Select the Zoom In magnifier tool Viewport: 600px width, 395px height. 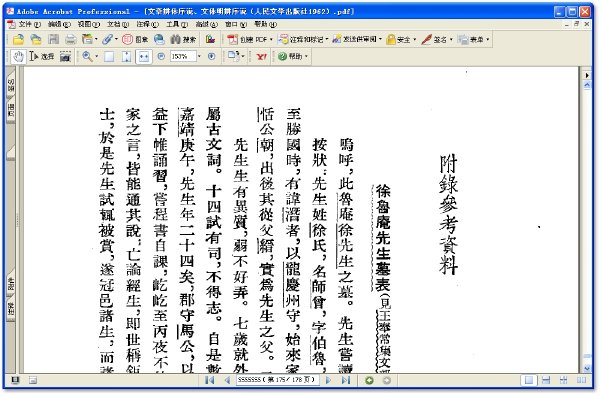(x=88, y=57)
